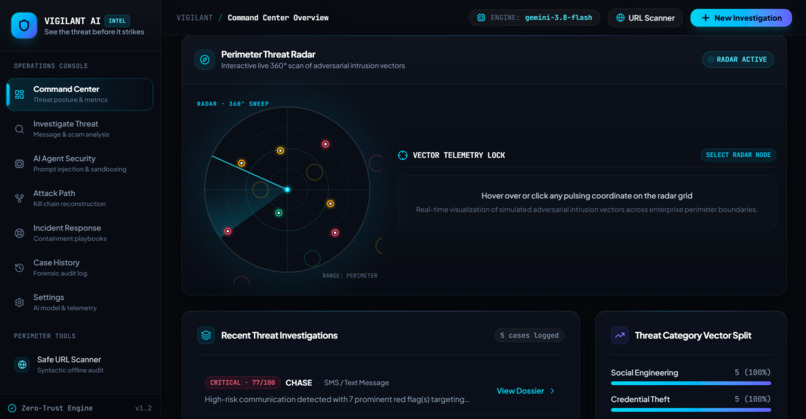Open Attack Path reconstruction
This screenshot has height=419, width=806.
coord(80,198)
